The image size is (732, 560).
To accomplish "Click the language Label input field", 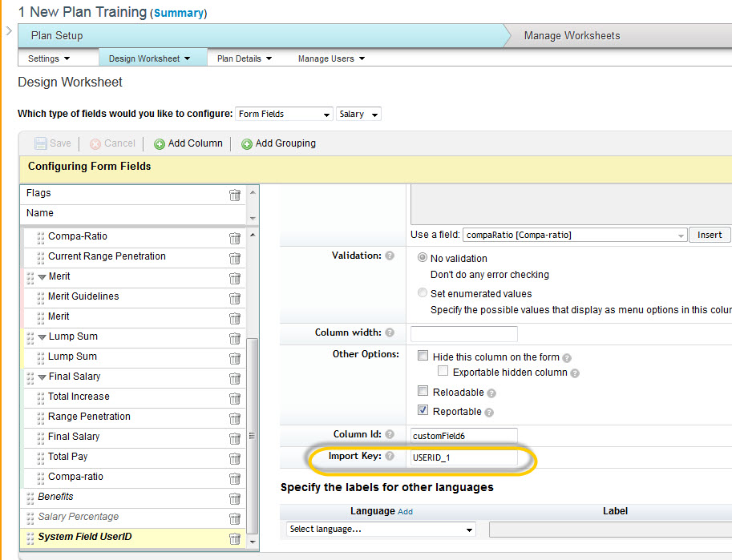I will click(611, 530).
